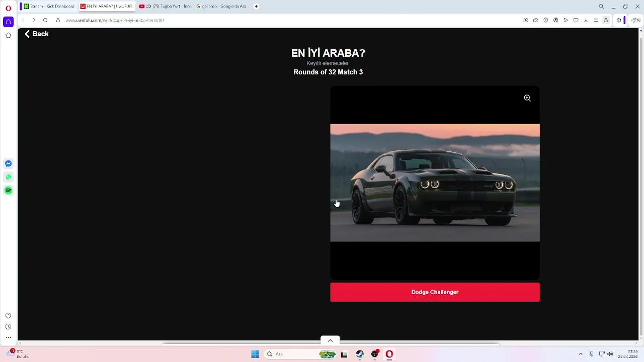Switch to Stream - Kick Dashboard tab

[49, 7]
